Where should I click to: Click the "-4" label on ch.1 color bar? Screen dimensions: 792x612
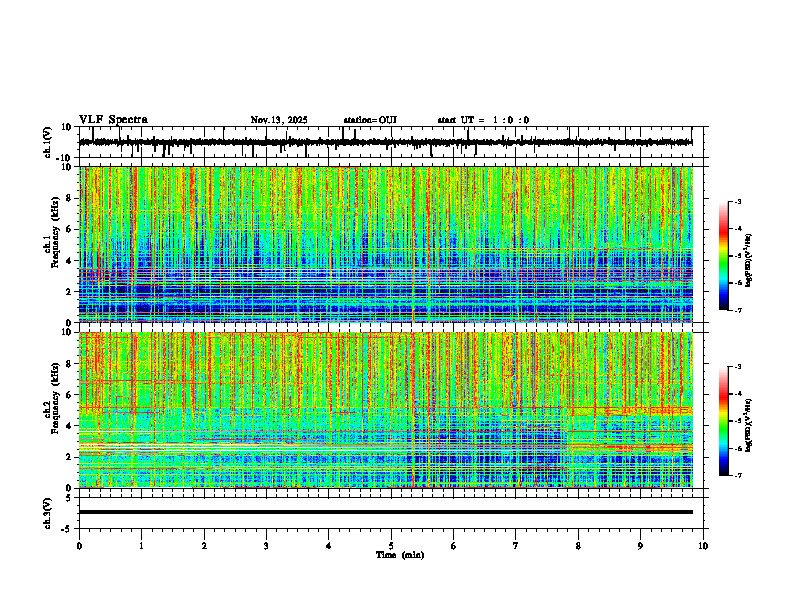click(737, 229)
